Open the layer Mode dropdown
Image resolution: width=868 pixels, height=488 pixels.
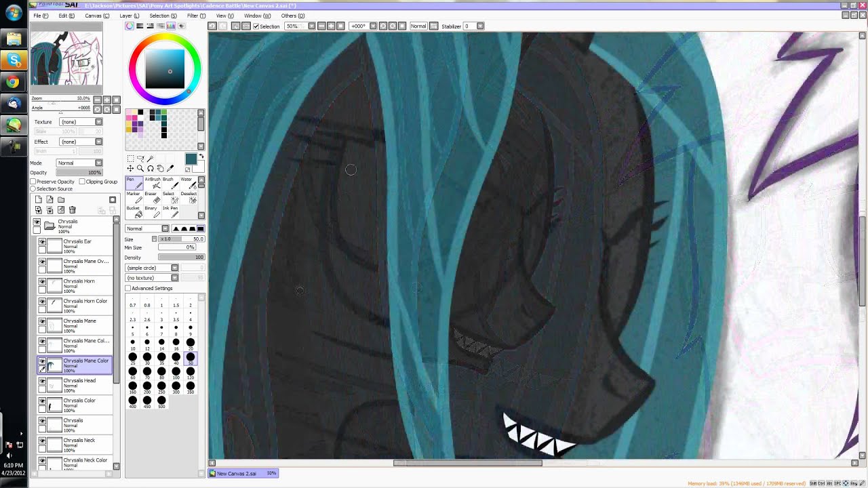(x=79, y=163)
